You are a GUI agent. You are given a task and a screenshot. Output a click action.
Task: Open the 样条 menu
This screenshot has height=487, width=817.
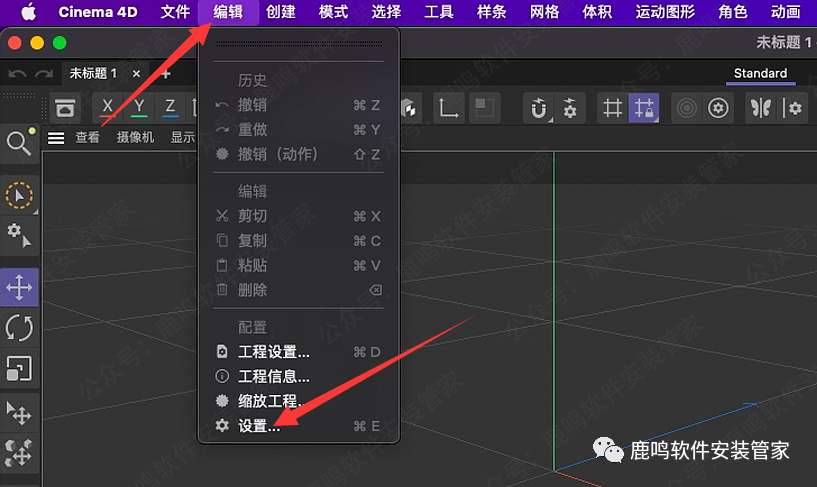coord(491,11)
